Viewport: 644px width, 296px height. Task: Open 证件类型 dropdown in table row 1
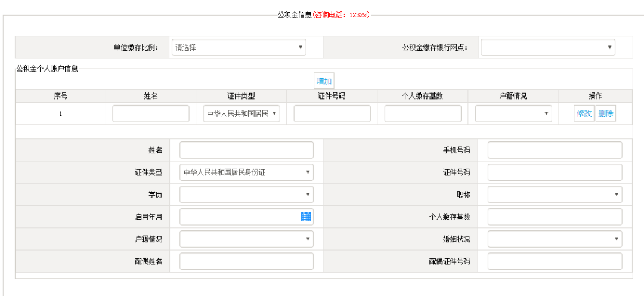pyautogui.click(x=241, y=113)
